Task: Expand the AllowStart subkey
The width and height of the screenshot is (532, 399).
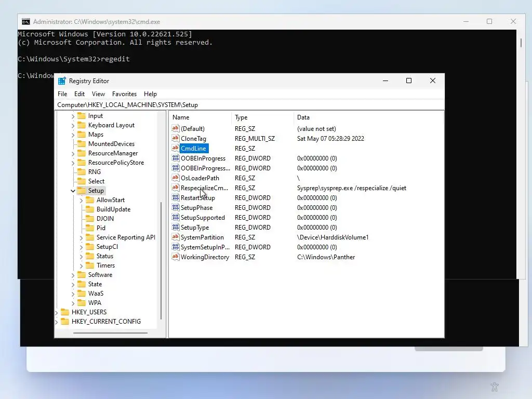Action: coord(82,200)
